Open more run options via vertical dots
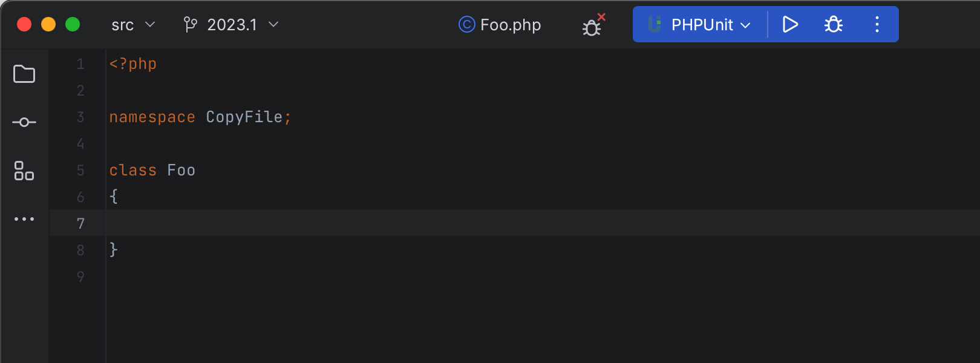 (x=877, y=25)
